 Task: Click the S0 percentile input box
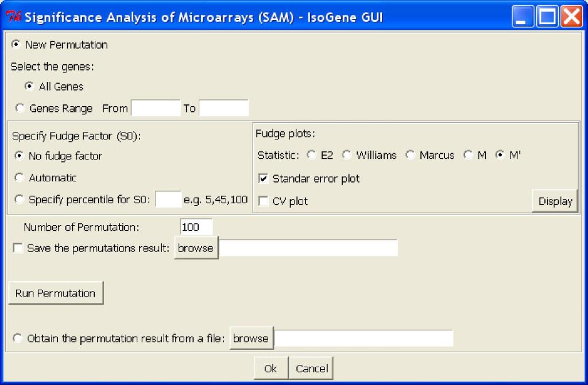[168, 200]
